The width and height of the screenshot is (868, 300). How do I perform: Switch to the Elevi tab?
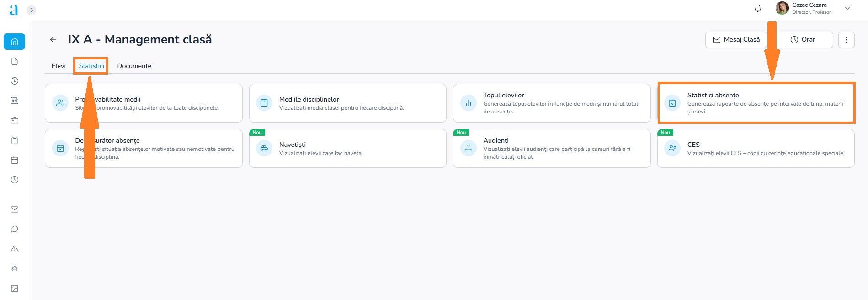59,66
